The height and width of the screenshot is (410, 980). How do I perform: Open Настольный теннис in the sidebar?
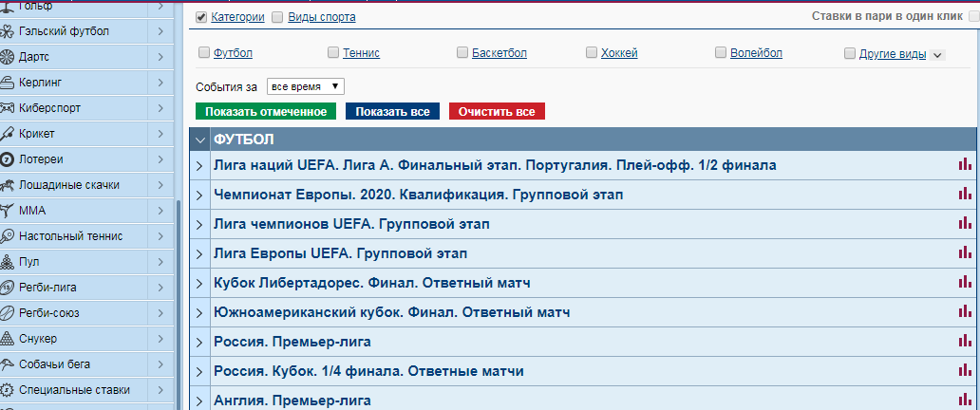pos(70,236)
